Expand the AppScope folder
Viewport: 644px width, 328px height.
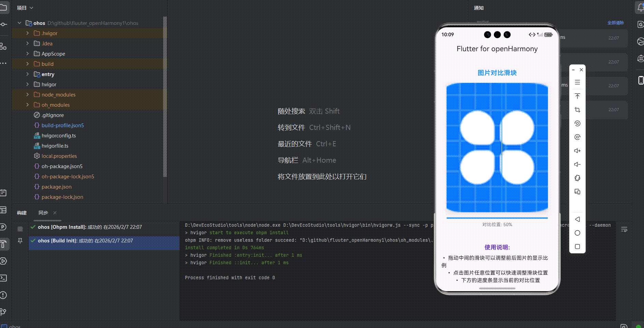[28, 54]
